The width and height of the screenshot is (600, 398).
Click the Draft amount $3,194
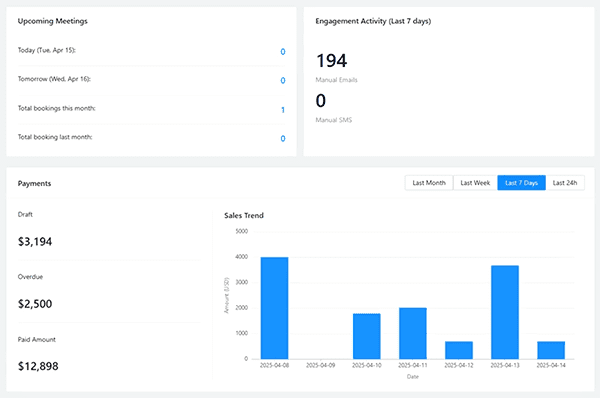pos(35,241)
